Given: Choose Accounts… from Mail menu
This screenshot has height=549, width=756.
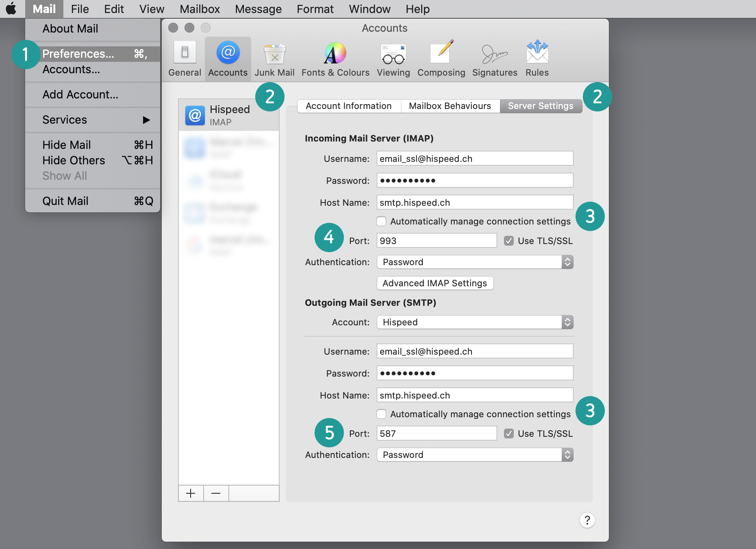Looking at the screenshot, I should coord(93,70).
